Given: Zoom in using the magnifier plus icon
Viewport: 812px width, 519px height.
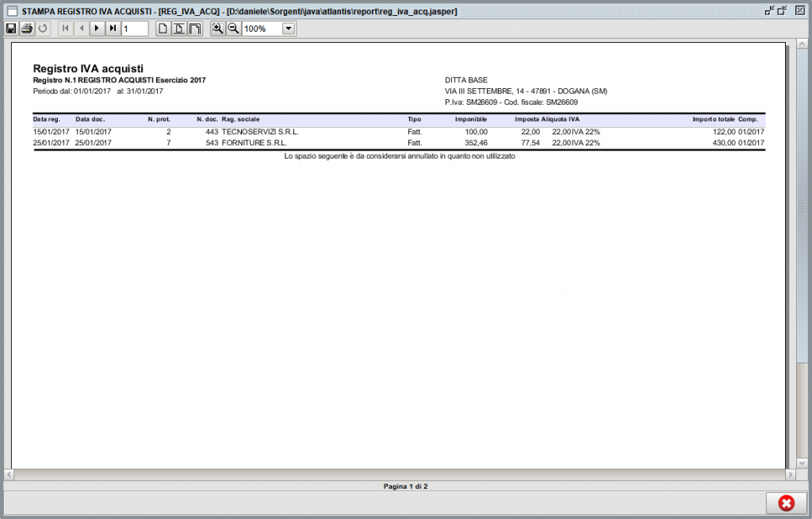Looking at the screenshot, I should click(217, 28).
